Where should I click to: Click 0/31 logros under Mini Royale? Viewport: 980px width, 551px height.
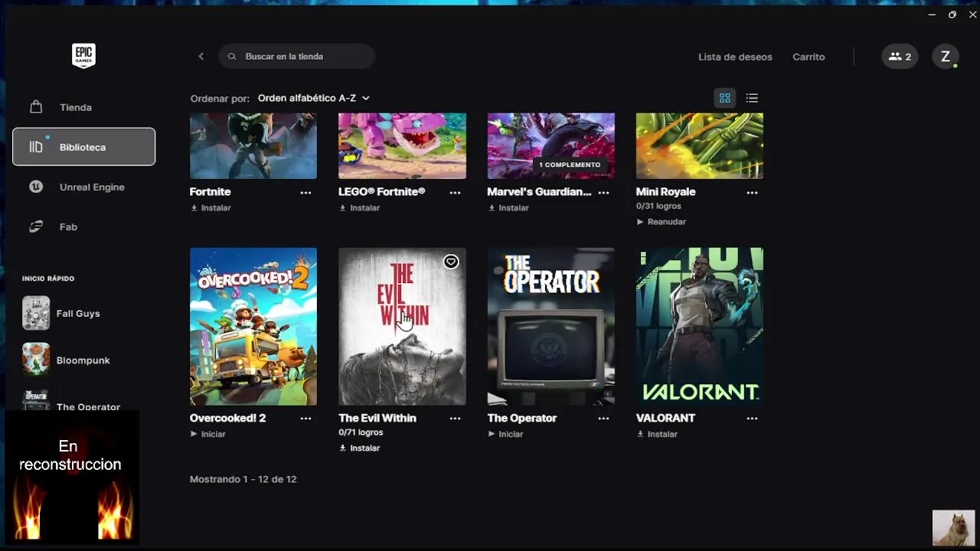pyautogui.click(x=658, y=206)
